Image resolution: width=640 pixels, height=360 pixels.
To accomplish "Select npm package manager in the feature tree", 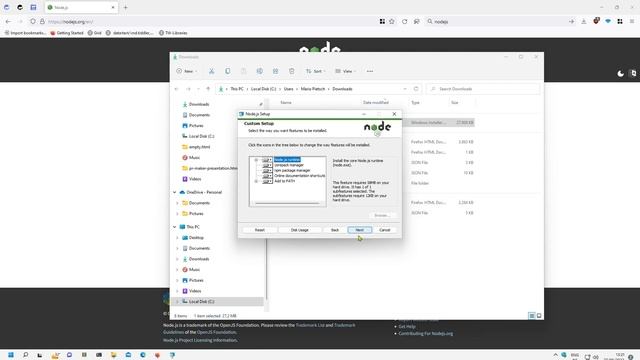I will tap(292, 170).
